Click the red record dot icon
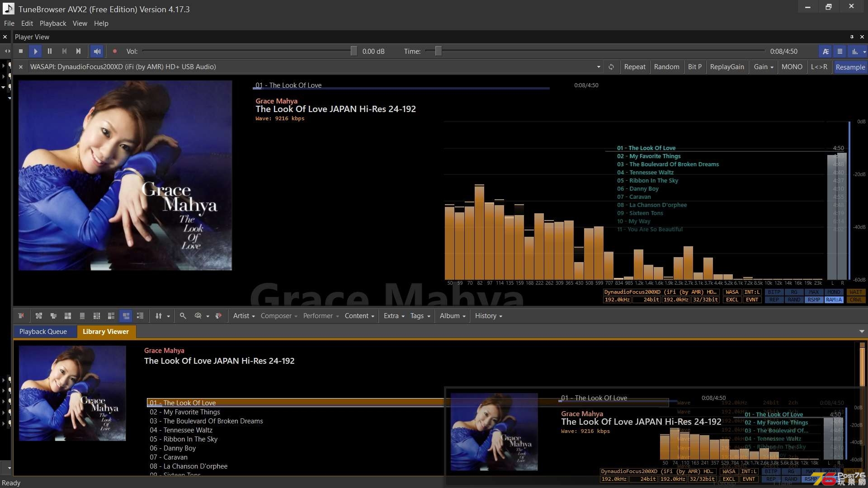The height and width of the screenshot is (488, 868). (114, 52)
